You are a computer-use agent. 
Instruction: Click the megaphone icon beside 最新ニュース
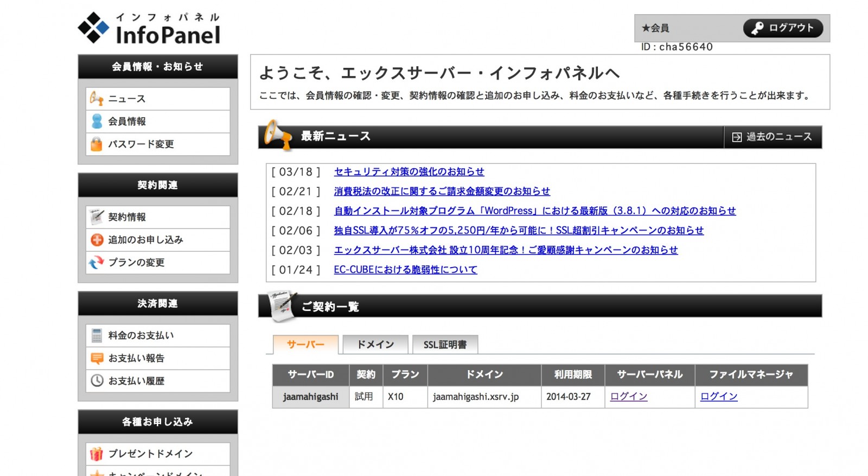(x=278, y=135)
